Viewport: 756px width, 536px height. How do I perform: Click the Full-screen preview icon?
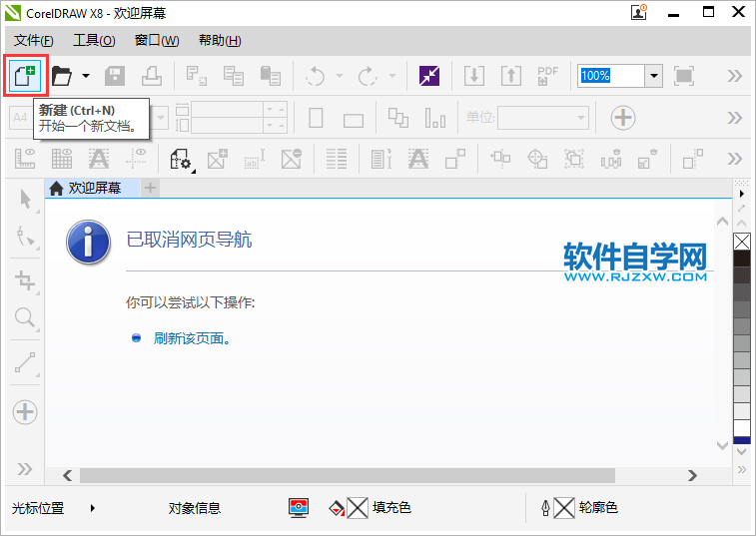point(684,76)
